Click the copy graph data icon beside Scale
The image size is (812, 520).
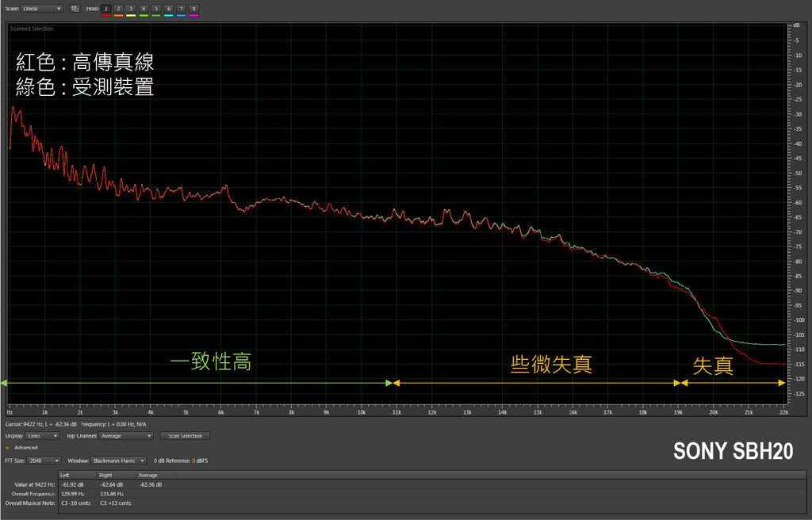75,9
